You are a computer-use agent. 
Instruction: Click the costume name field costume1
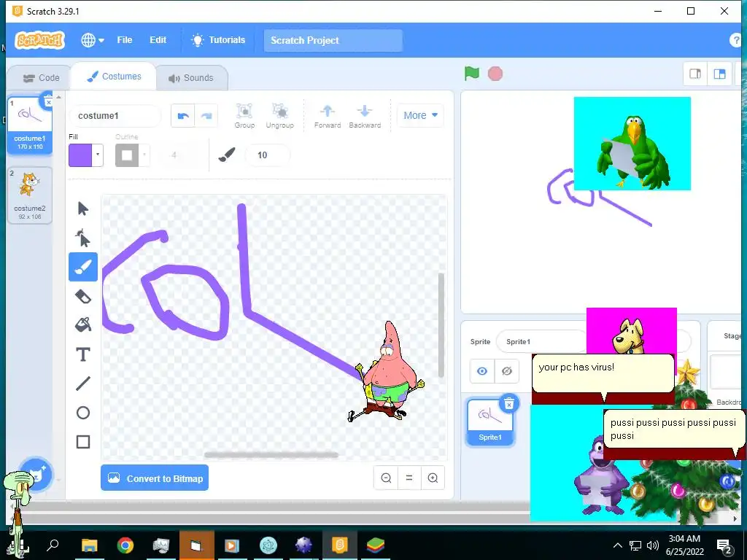tap(115, 116)
